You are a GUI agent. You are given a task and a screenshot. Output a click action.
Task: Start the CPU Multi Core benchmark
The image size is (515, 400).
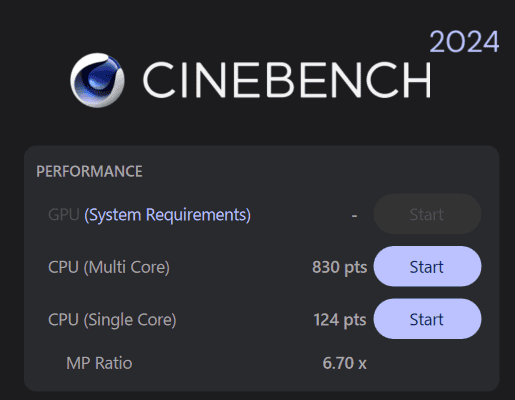(427, 267)
